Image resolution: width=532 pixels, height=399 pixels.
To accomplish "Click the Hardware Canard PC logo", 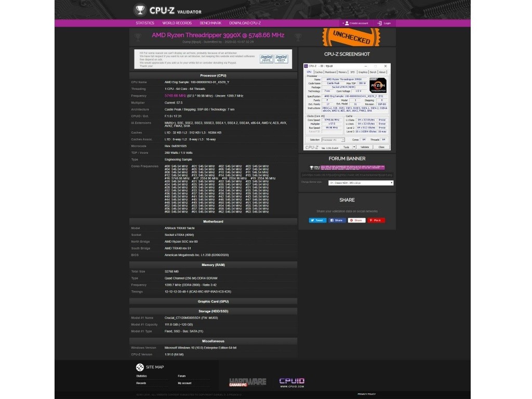I will coord(248,382).
